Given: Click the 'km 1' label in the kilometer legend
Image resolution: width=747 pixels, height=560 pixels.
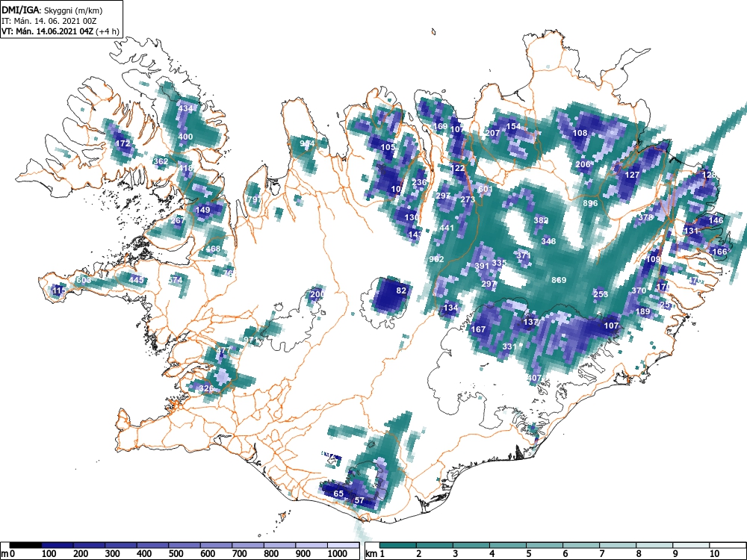Looking at the screenshot, I should pyautogui.click(x=375, y=554).
